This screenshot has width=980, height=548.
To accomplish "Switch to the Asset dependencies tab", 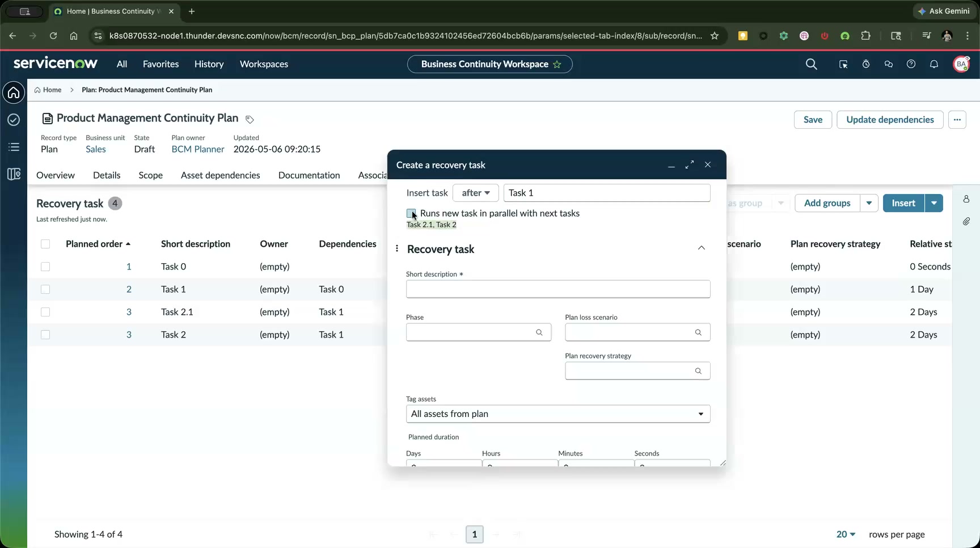I will 220,175.
